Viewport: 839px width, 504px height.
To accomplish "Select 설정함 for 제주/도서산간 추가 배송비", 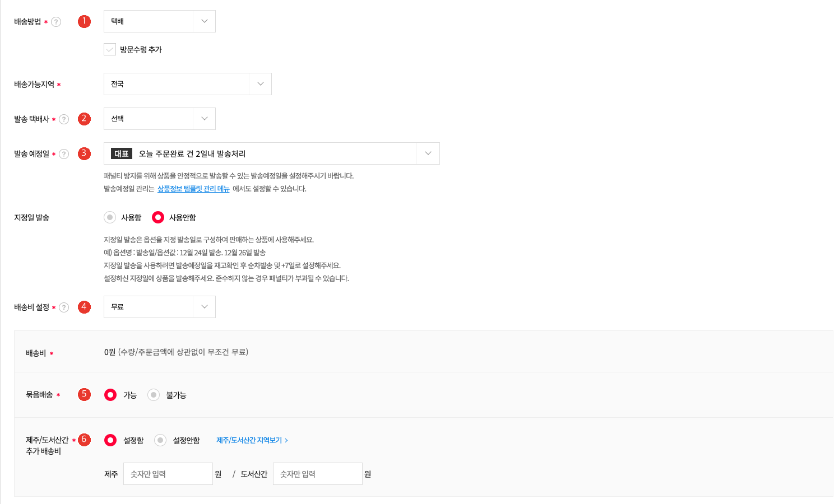I will [110, 440].
